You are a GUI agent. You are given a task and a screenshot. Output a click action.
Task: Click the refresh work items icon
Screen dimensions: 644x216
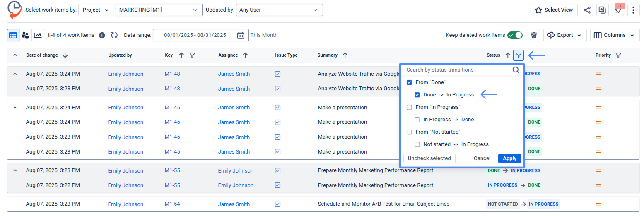[x=114, y=35]
